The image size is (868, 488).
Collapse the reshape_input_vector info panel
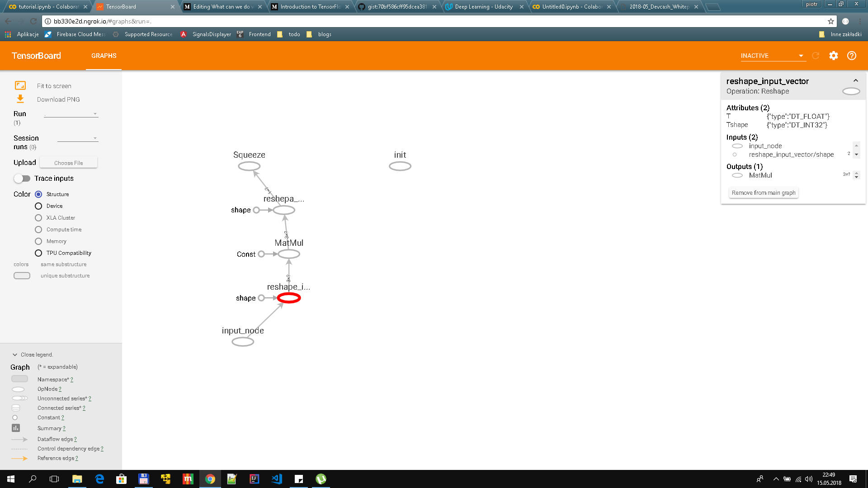tap(855, 80)
